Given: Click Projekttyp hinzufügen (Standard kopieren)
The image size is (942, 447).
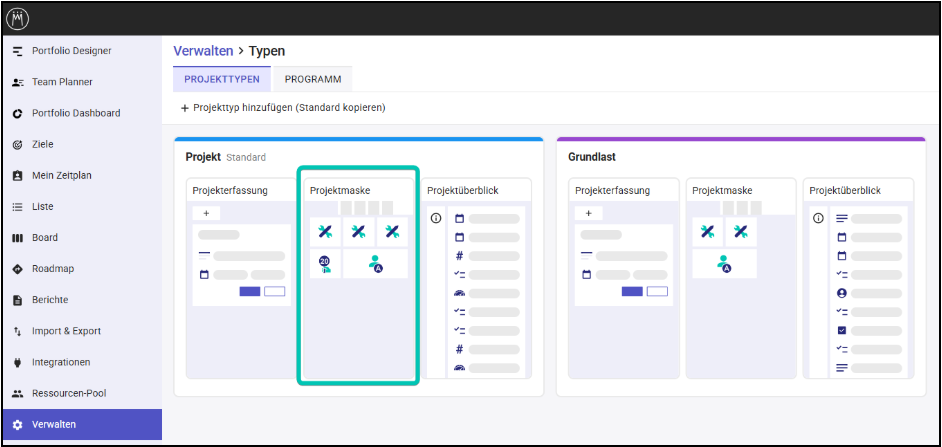Looking at the screenshot, I should pos(283,108).
